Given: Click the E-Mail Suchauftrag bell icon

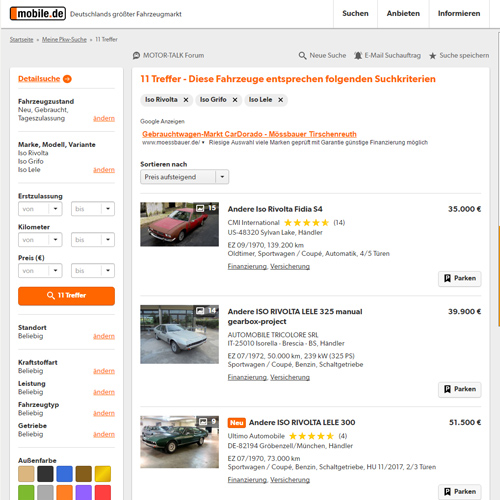Looking at the screenshot, I should coord(358,55).
